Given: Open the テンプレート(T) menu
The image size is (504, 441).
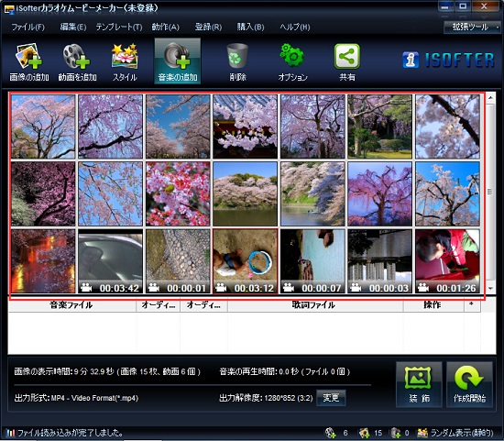Looking at the screenshot, I should click(x=119, y=28).
